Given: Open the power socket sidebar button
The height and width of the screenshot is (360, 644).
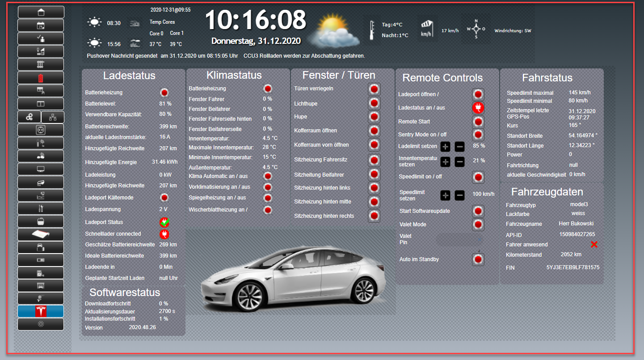Looking at the screenshot, I should [41, 130].
